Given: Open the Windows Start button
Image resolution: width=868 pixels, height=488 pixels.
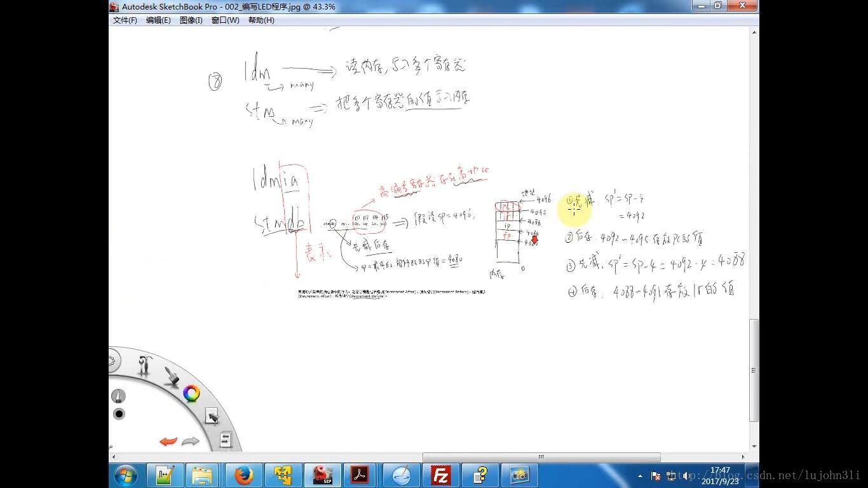Looking at the screenshot, I should click(x=125, y=475).
